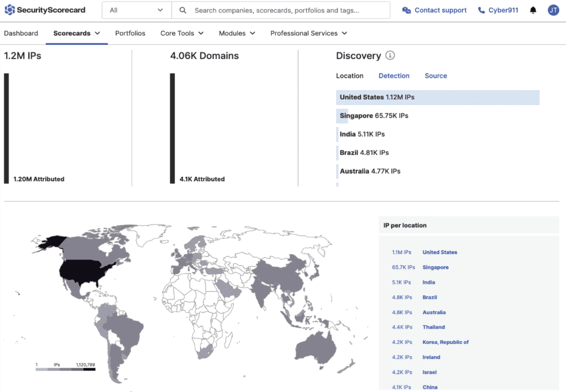566x392 pixels.
Task: Open the notification bell
Action: 533,10
